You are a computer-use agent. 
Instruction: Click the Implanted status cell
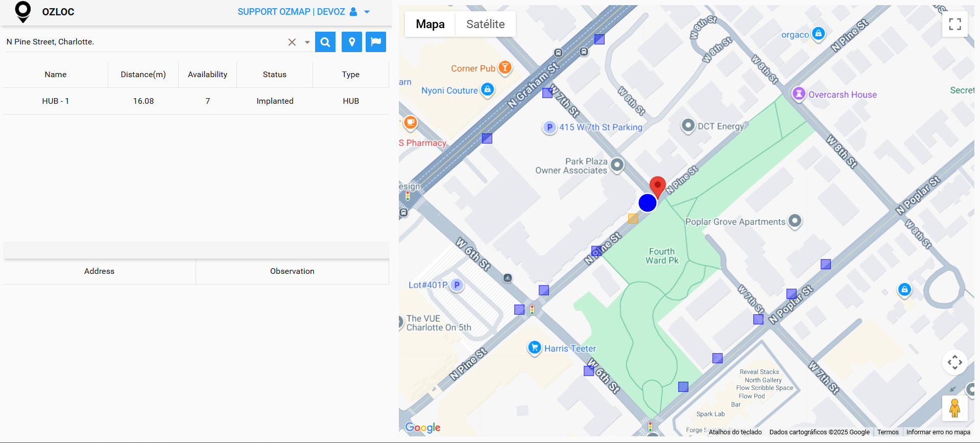[x=275, y=101]
